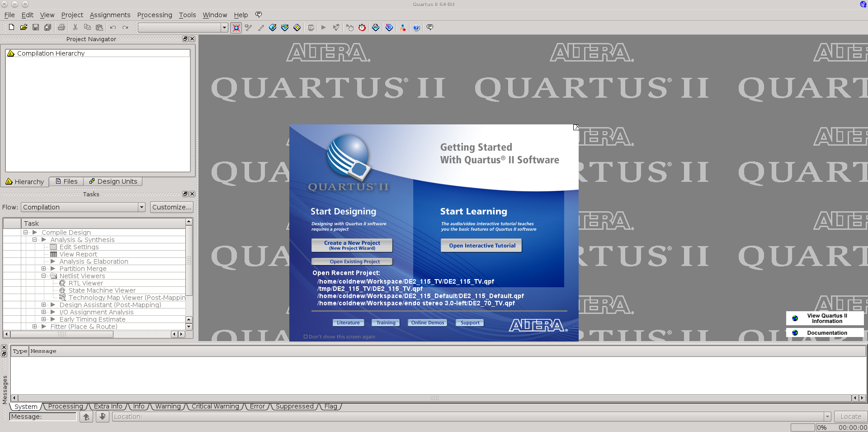Open the Flow Compilation dropdown
The width and height of the screenshot is (868, 432).
142,207
